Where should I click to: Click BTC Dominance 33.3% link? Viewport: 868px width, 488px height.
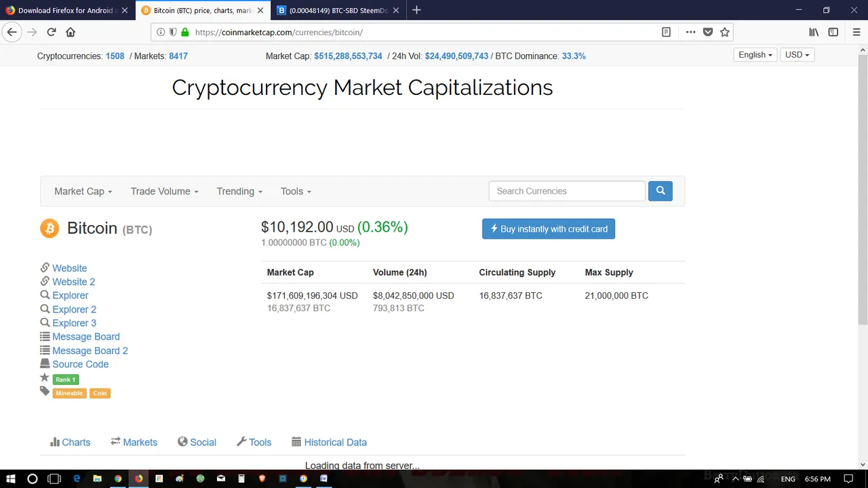pos(574,56)
